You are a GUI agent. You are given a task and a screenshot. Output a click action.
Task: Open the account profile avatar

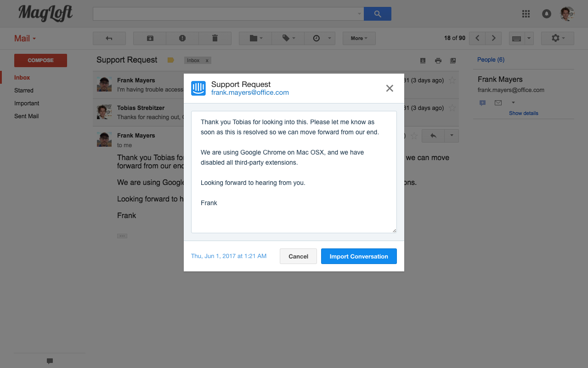(x=567, y=14)
